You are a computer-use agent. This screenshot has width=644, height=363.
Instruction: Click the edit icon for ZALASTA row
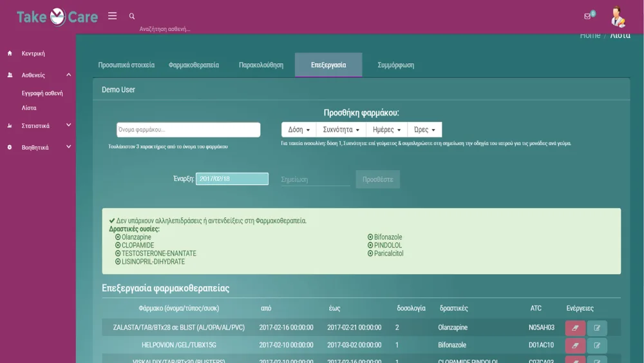click(x=597, y=328)
